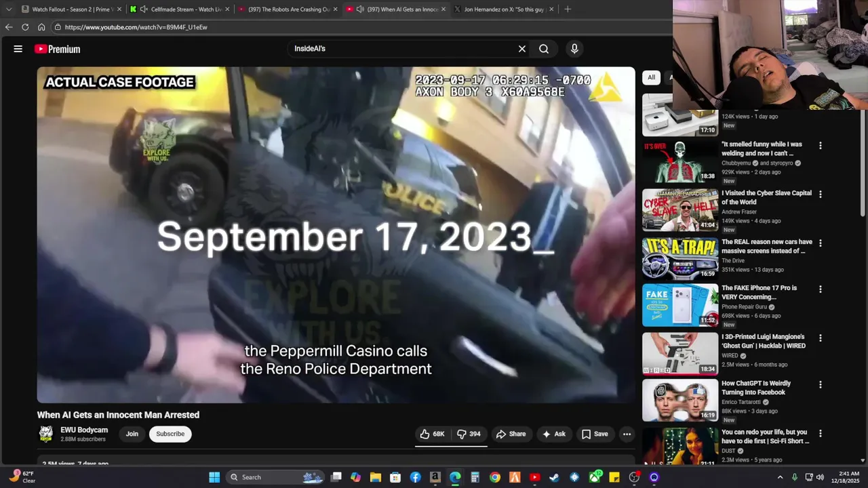868x488 pixels.
Task: Open Cyber Slave Capital video thumbnail
Action: [x=680, y=211]
